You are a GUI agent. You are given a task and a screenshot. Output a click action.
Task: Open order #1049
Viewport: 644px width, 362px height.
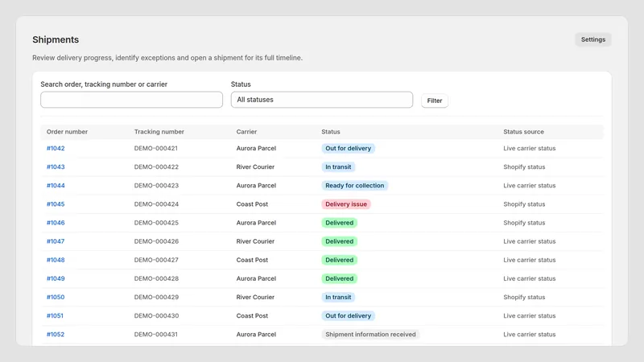tap(56, 278)
